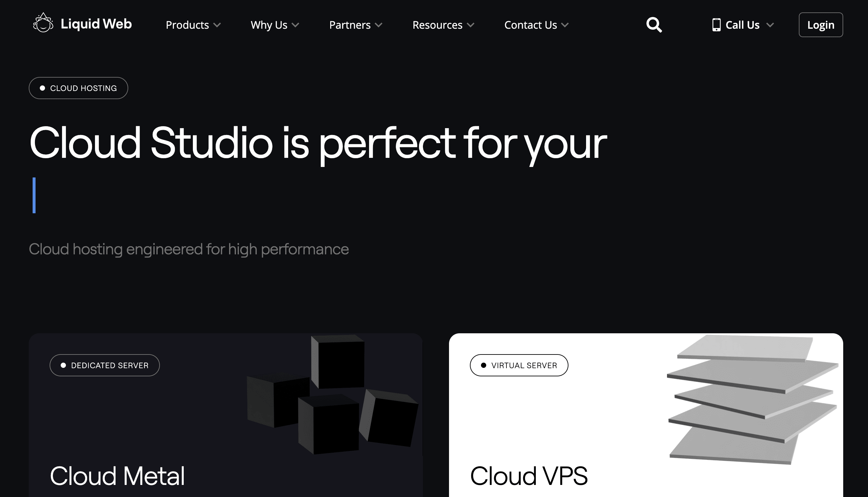Expand the Why Us dropdown menu

(x=274, y=25)
